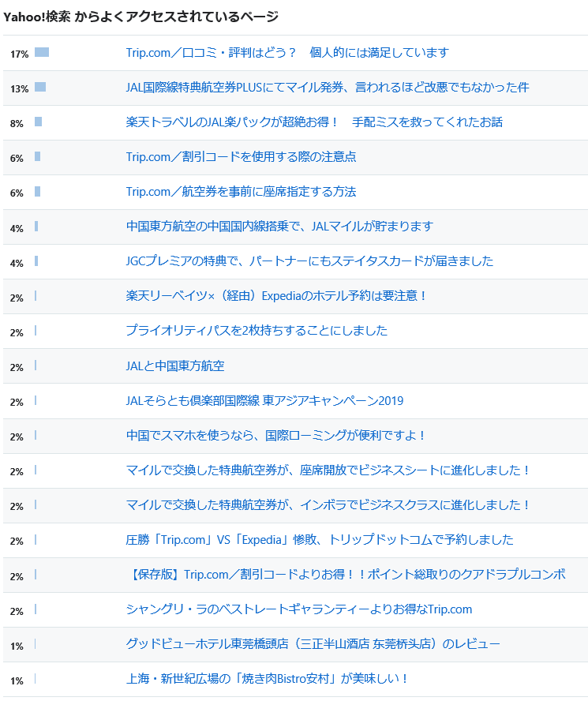
Task: Open 圧勝「Trip.com」VS「Expedia」article link
Action: 320,540
